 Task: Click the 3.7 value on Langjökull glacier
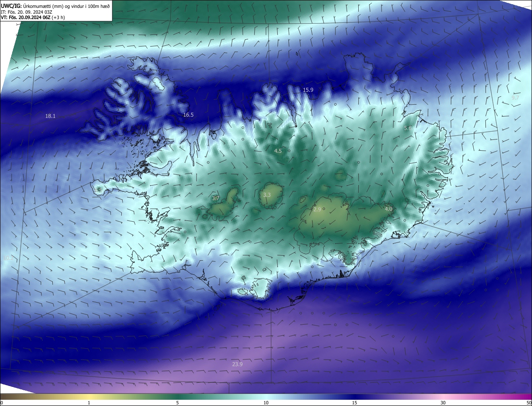pos(216,198)
